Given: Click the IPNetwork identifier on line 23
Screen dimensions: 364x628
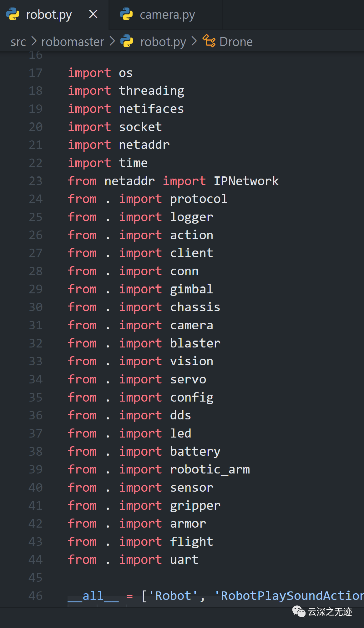Looking at the screenshot, I should point(246,181).
